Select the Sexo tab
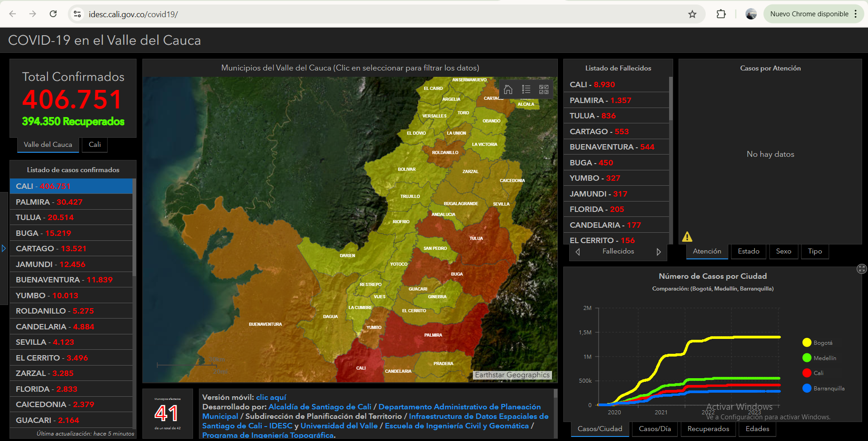This screenshot has width=868, height=441. pos(783,251)
